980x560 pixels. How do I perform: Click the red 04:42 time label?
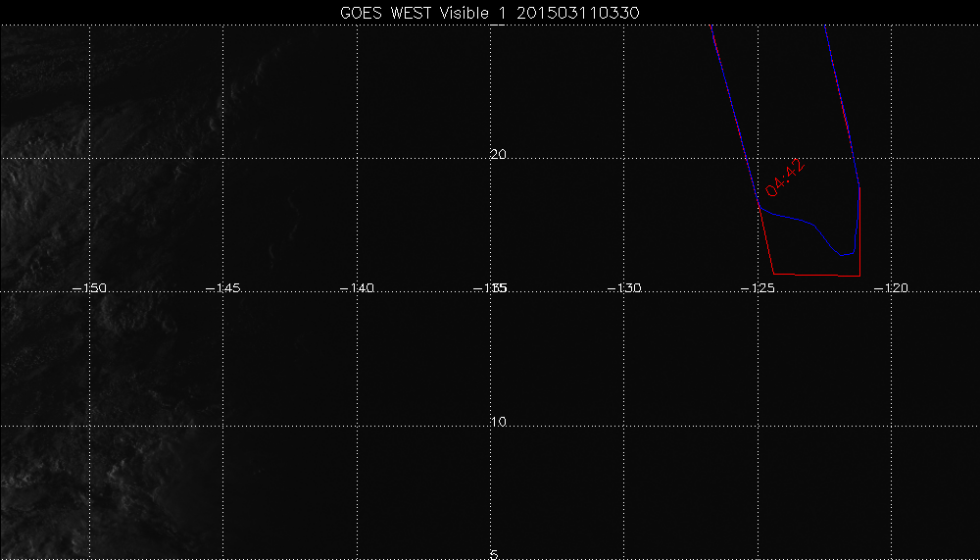click(x=785, y=178)
